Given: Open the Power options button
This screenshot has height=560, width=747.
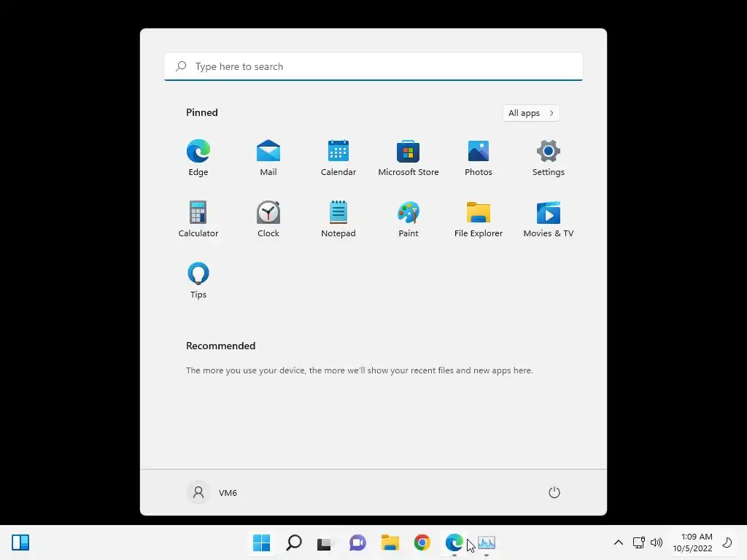Looking at the screenshot, I should (x=554, y=492).
